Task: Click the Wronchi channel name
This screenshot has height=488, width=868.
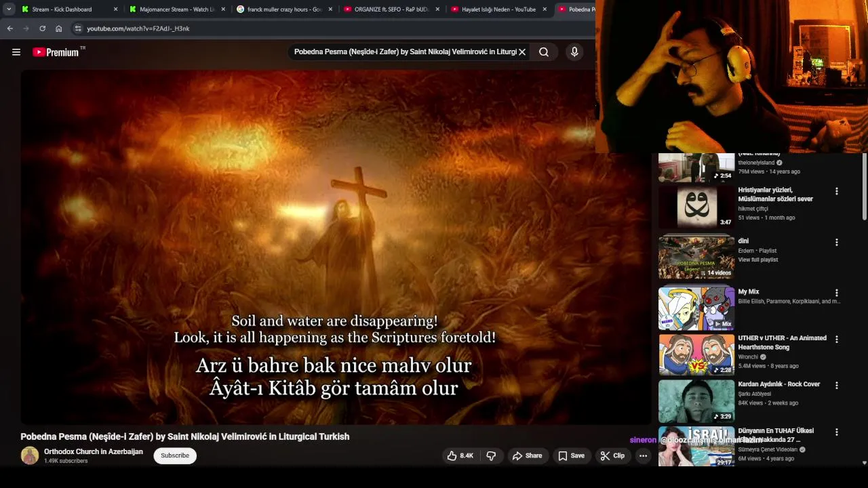Action: 748,357
